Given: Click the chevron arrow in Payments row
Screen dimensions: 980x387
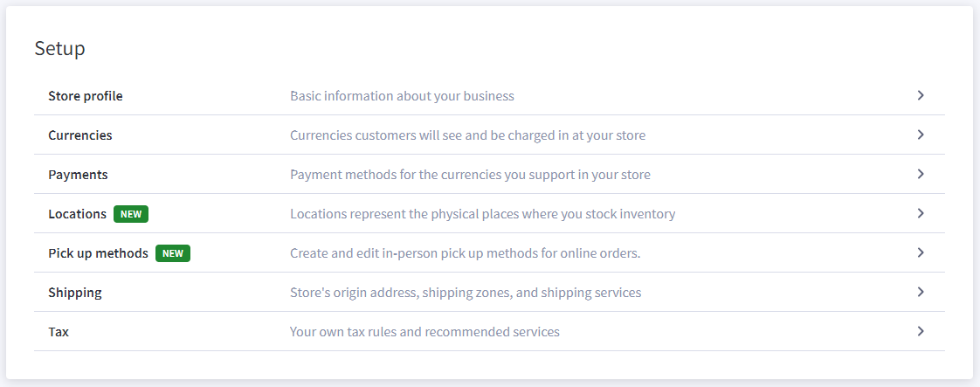Looking at the screenshot, I should point(920,175).
